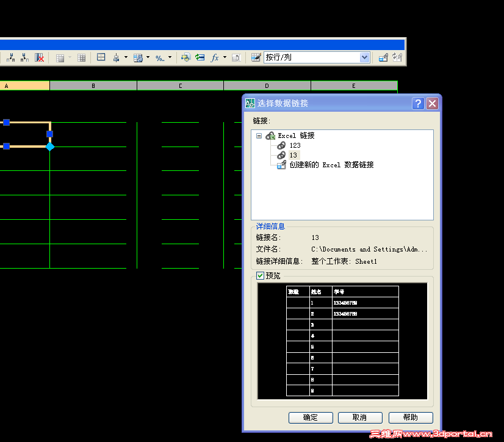Click the merge cells icon

pyautogui.click(x=60, y=58)
